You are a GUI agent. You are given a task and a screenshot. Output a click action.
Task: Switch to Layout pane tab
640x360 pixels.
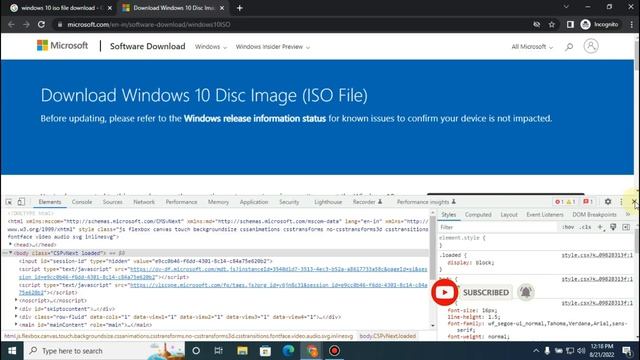(x=509, y=215)
